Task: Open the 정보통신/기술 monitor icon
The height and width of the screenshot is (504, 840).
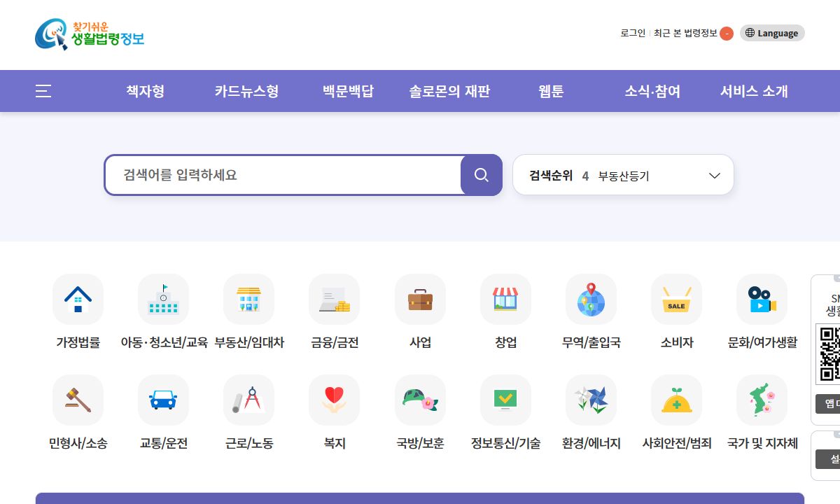Action: (505, 400)
